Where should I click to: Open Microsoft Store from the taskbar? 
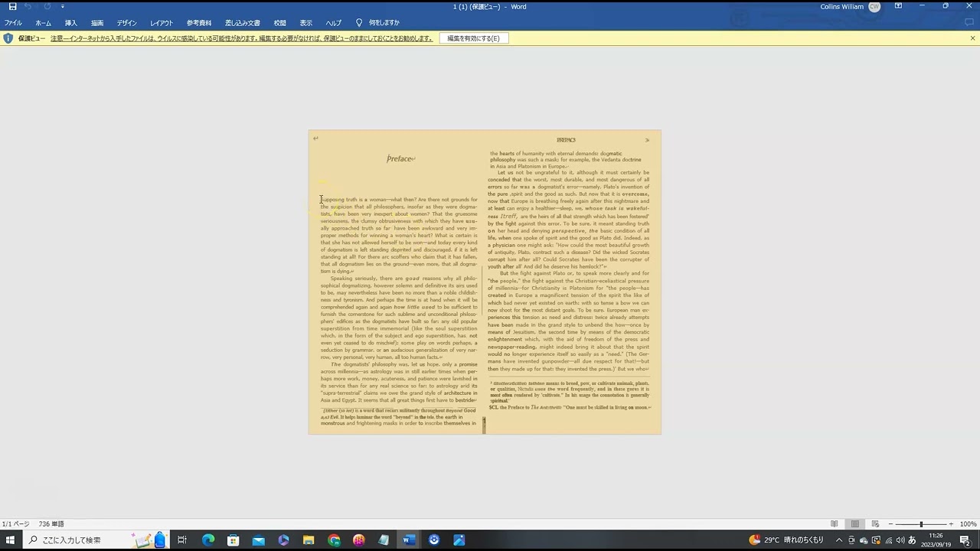pyautogui.click(x=234, y=540)
